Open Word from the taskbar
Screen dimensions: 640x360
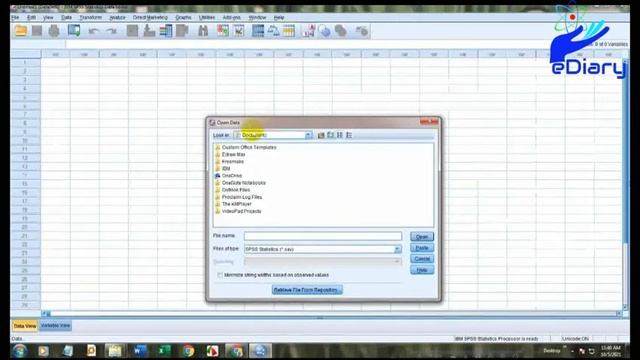140,351
